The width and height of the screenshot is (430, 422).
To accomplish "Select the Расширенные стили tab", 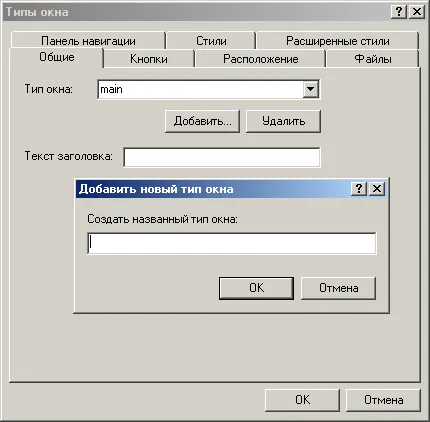I will tap(338, 41).
